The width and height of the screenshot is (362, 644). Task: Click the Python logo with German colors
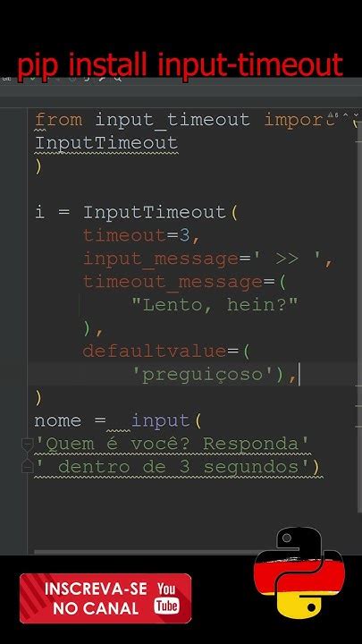[299, 572]
